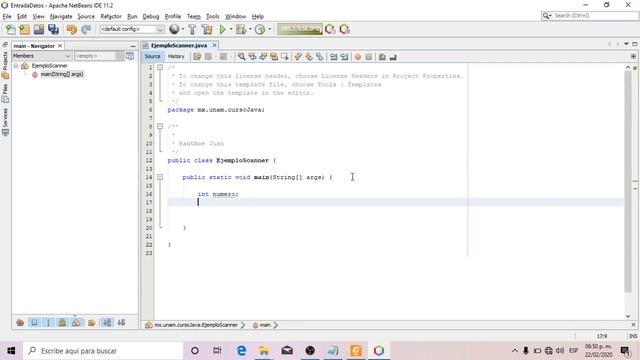Viewport: 640px width, 360px height.
Task: Open the Services side panel
Action: coord(5,122)
